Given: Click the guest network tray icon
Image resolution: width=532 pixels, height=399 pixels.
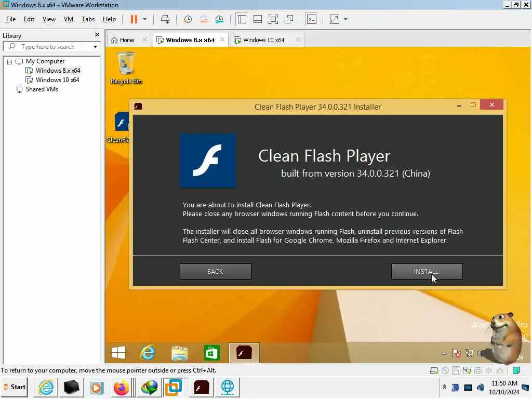Looking at the screenshot, I should 469,353.
